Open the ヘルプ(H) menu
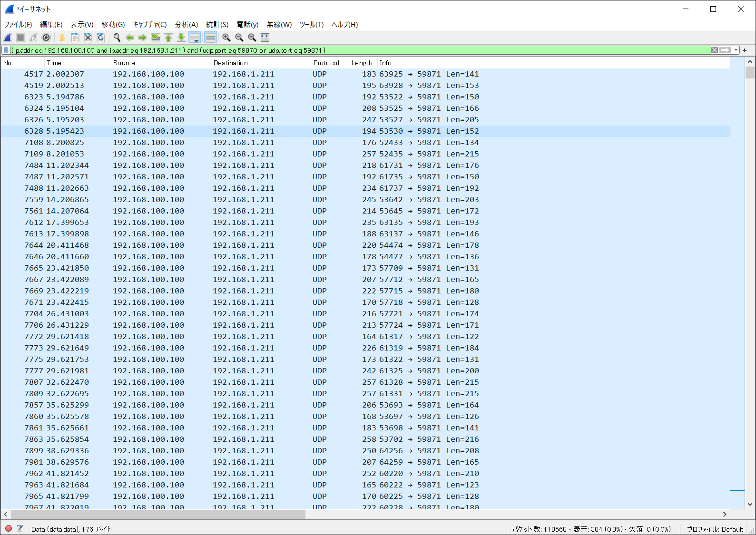 (x=345, y=25)
